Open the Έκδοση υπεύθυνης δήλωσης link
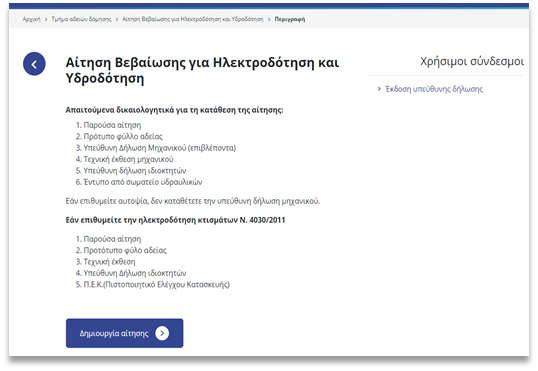538x371 pixels. (434, 89)
